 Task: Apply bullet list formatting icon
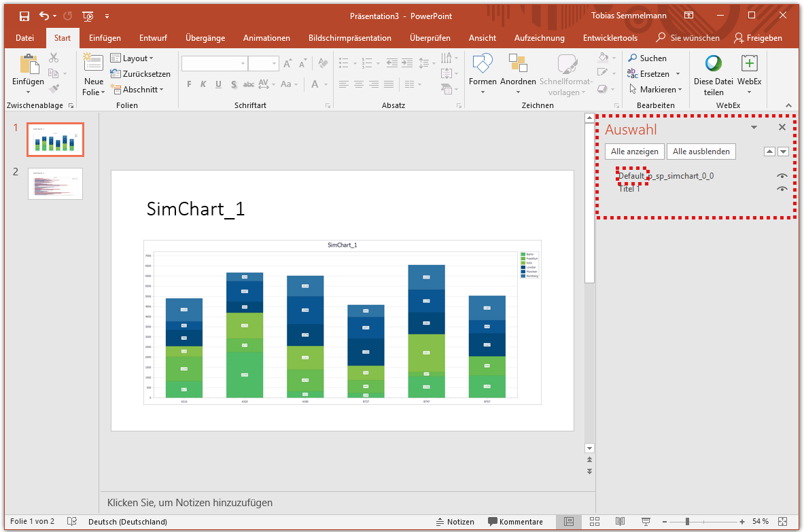click(343, 63)
